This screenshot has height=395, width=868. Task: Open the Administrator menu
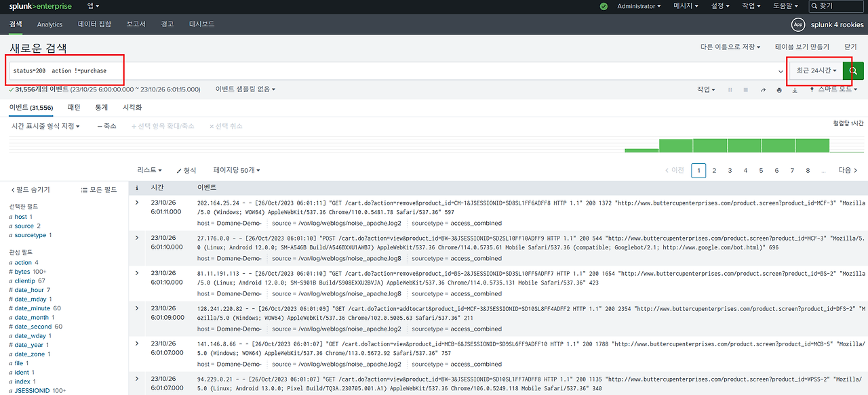coord(639,6)
